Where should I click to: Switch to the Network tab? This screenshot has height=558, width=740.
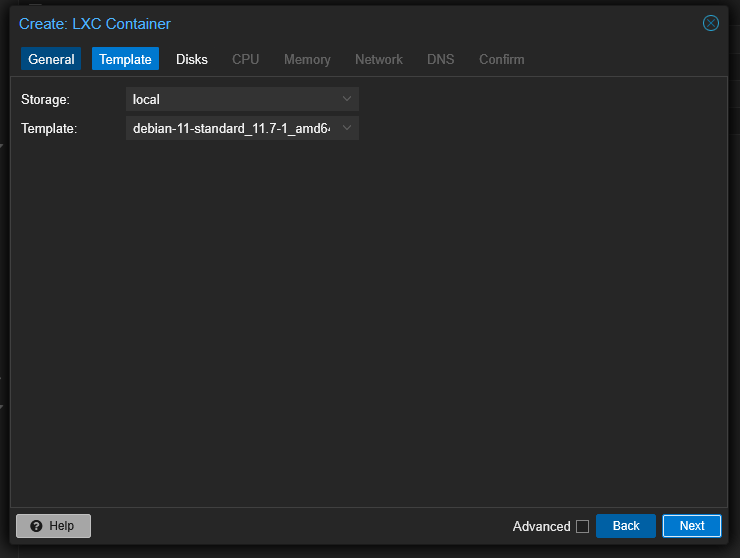(379, 59)
